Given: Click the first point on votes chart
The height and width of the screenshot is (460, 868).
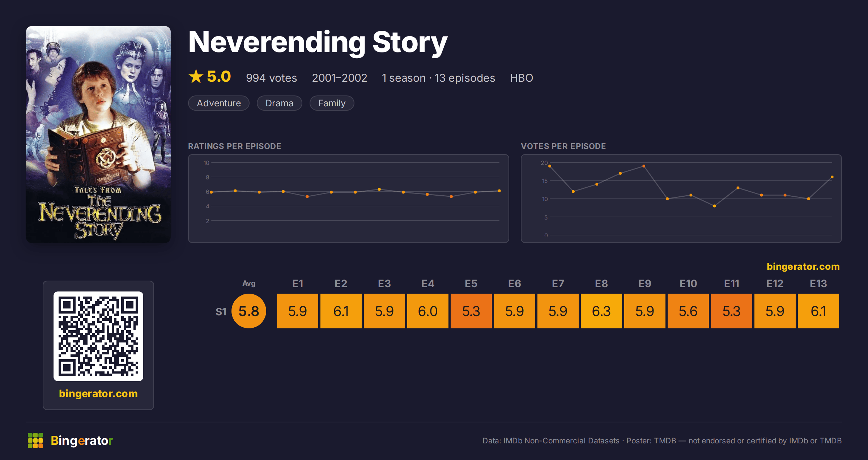Looking at the screenshot, I should point(550,166).
